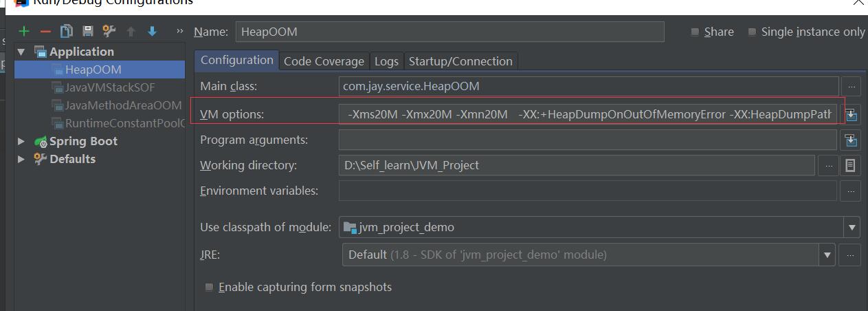Save the configuration with disk icon
The image size is (868, 311).
(87, 31)
